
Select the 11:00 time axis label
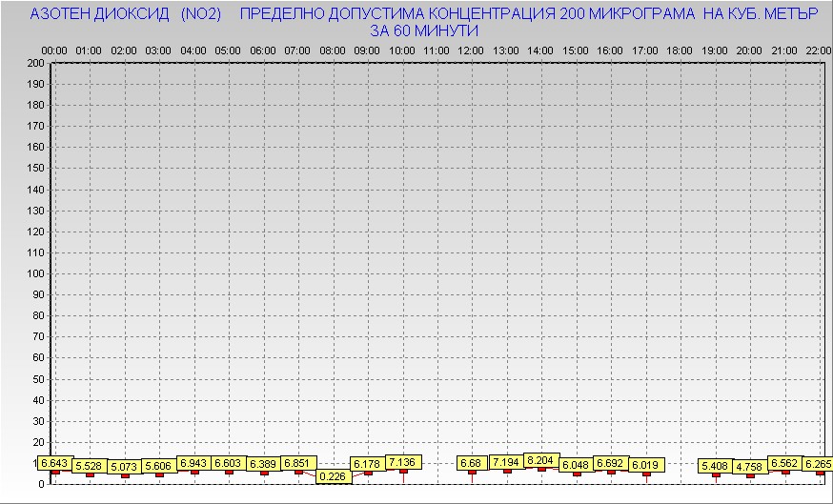[x=437, y=50]
